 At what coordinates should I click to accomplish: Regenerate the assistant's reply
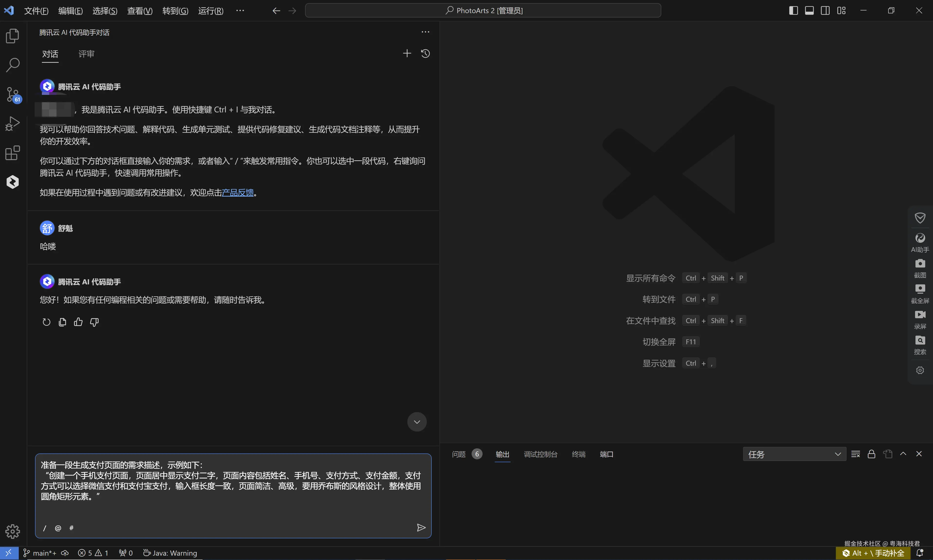coord(46,322)
